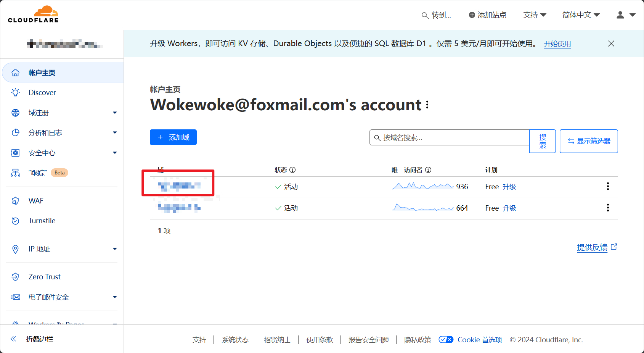644x353 pixels.
Task: Click the info icon next to 唯一访问者
Action: (428, 170)
